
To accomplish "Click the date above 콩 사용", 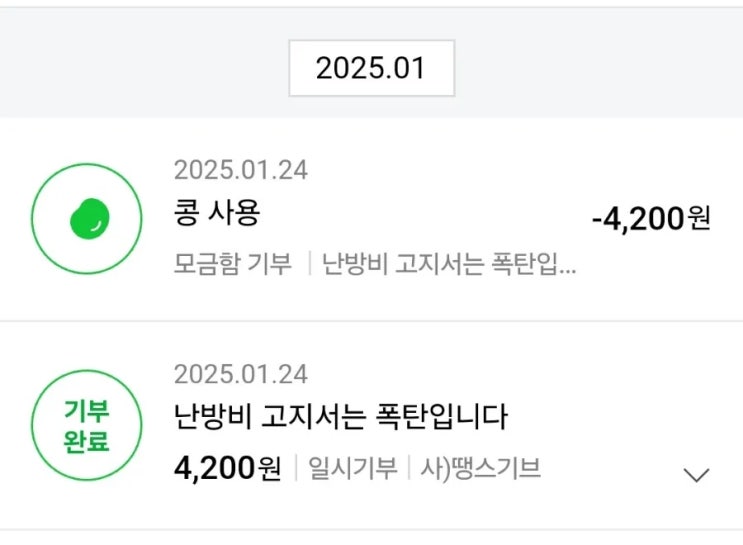I will click(x=240, y=170).
